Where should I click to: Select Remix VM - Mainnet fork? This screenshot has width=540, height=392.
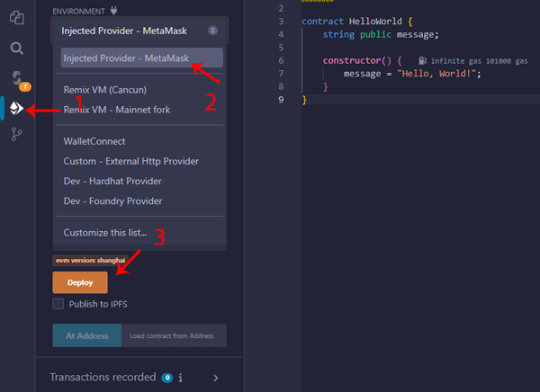coord(117,110)
